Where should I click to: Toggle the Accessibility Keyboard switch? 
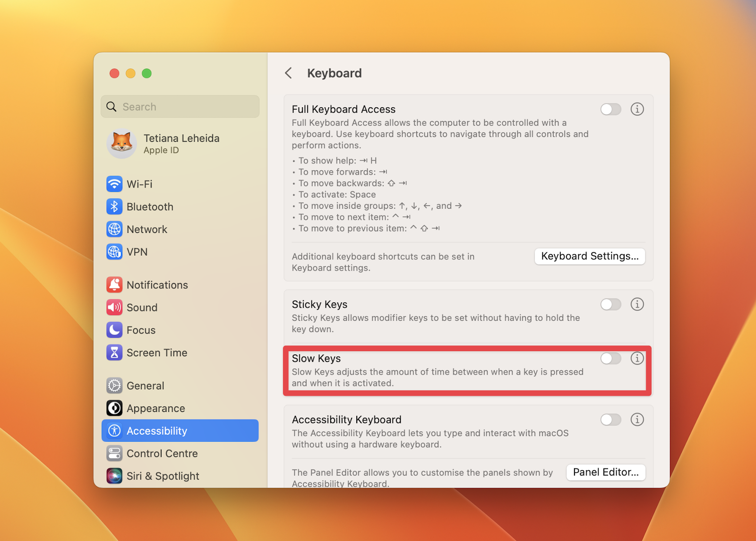coord(610,420)
